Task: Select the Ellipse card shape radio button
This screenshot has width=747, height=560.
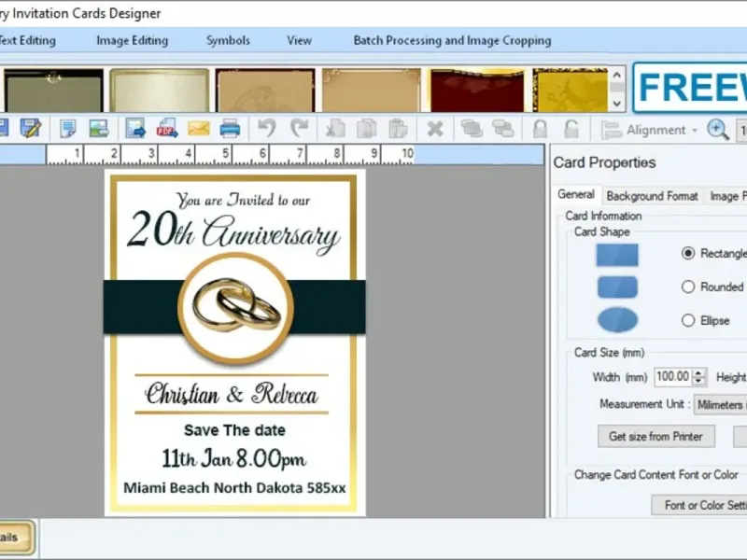Action: 689,320
